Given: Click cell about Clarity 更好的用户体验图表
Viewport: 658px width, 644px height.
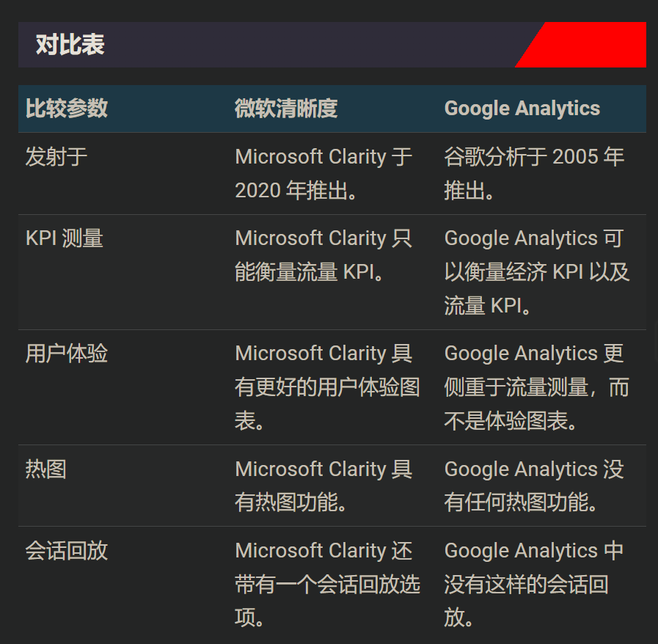Looking at the screenshot, I should pyautogui.click(x=326, y=387).
